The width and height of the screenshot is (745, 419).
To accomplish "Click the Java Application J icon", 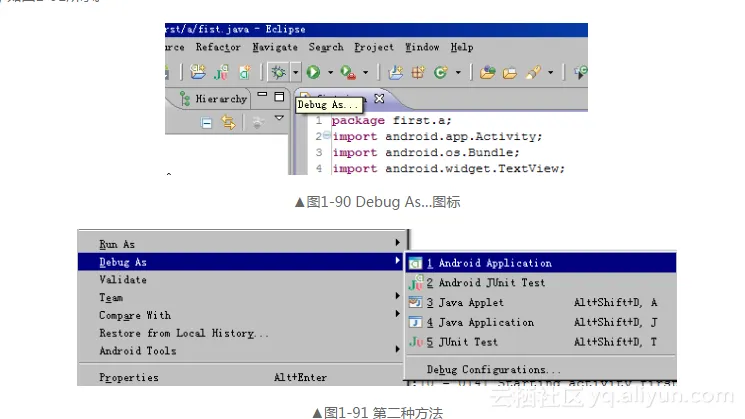I will coord(415,322).
